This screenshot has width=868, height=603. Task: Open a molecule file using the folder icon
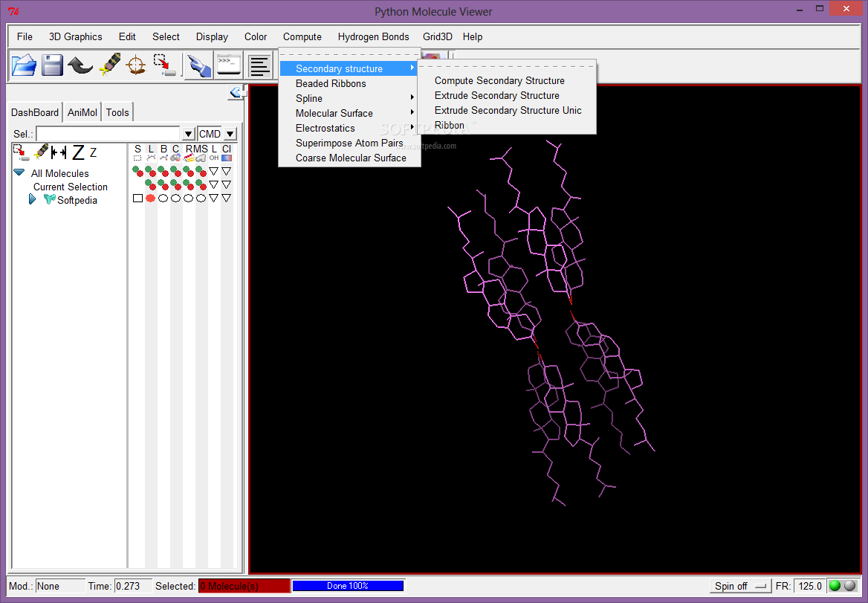(24, 65)
